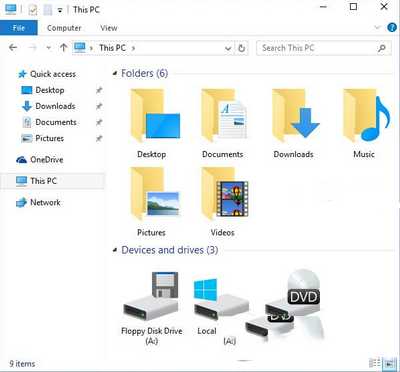Viewport: 400px width, 372px height.
Task: Select Quick access in navigation pane
Action: pos(53,74)
